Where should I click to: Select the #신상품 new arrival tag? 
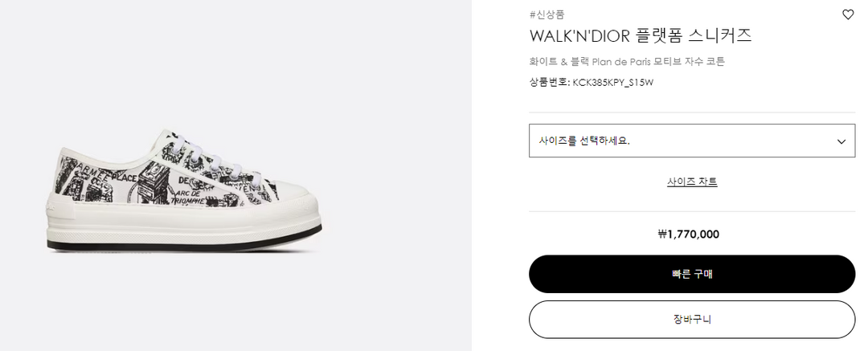pyautogui.click(x=547, y=14)
